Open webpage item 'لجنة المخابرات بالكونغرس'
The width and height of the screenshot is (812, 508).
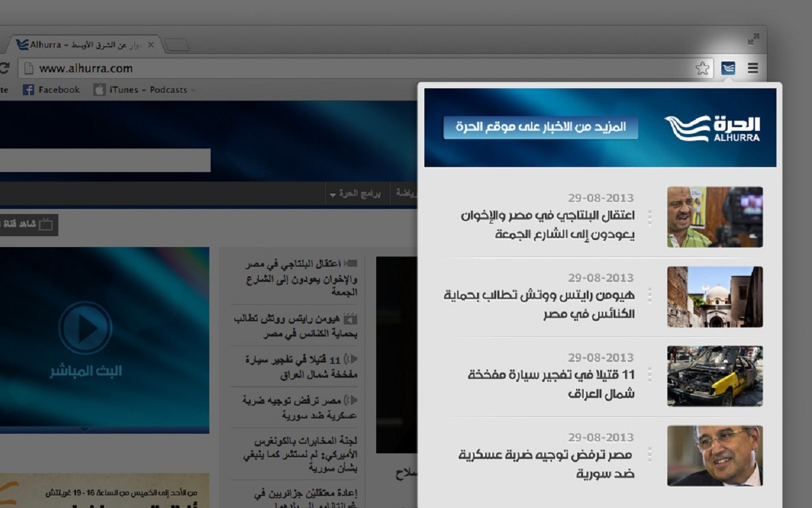pyautogui.click(x=301, y=454)
